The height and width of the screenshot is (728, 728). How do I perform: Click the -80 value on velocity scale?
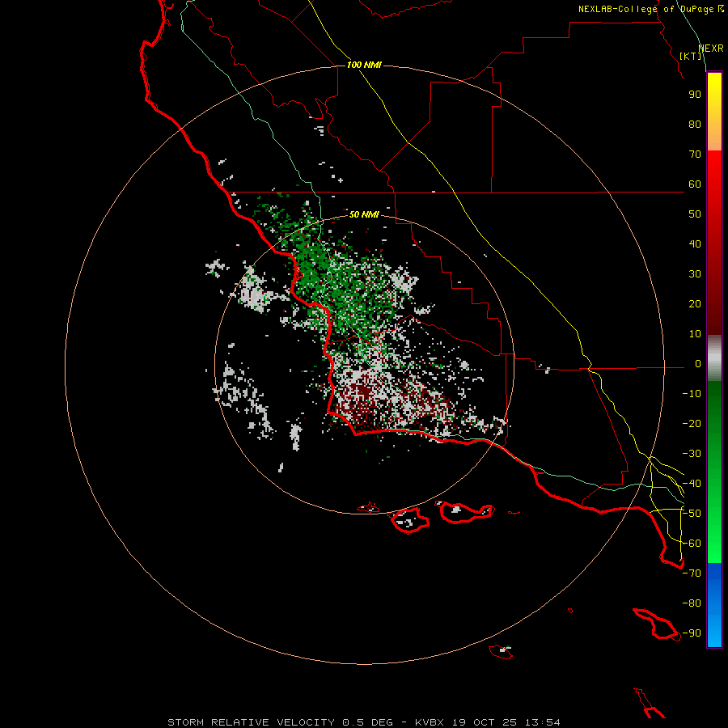click(x=692, y=603)
